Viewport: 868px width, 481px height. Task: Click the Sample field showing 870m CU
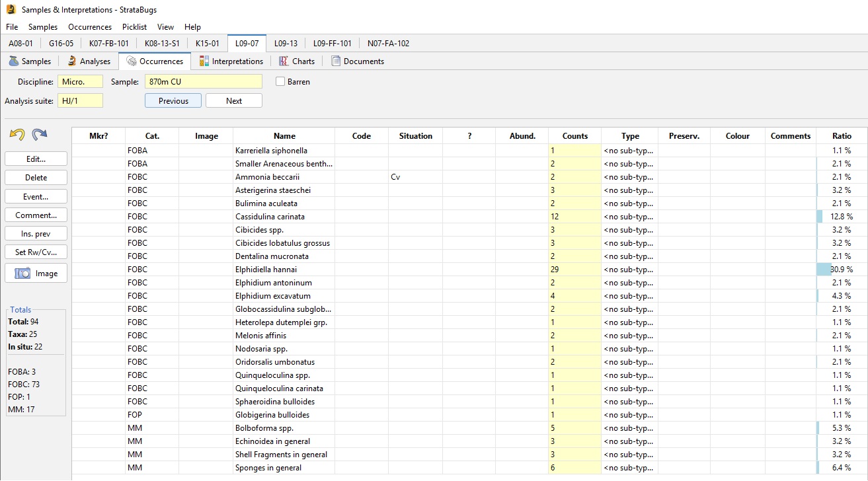tap(204, 82)
